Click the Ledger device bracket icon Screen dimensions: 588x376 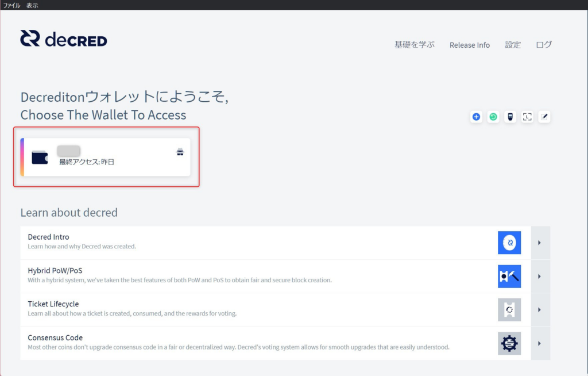click(x=527, y=117)
